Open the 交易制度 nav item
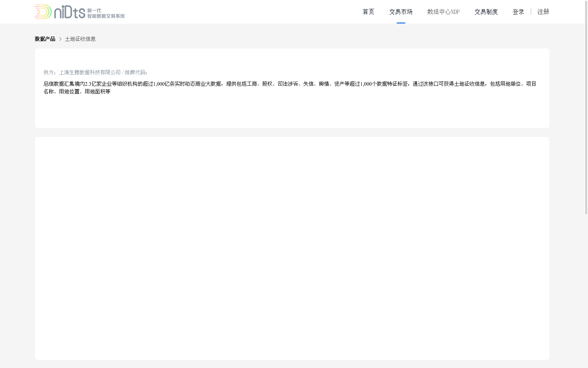Viewport: 588px width, 368px height. (486, 12)
